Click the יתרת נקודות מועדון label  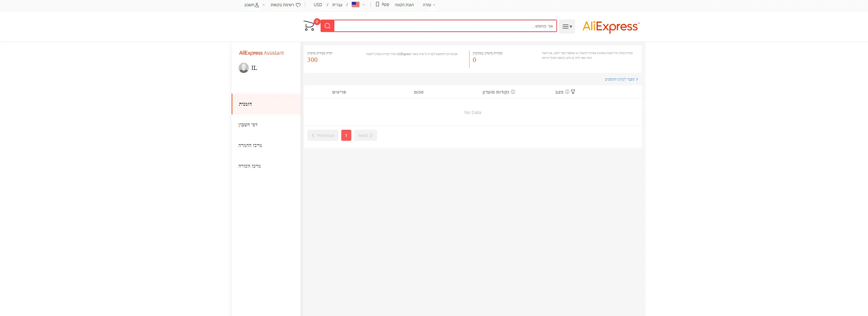[320, 53]
